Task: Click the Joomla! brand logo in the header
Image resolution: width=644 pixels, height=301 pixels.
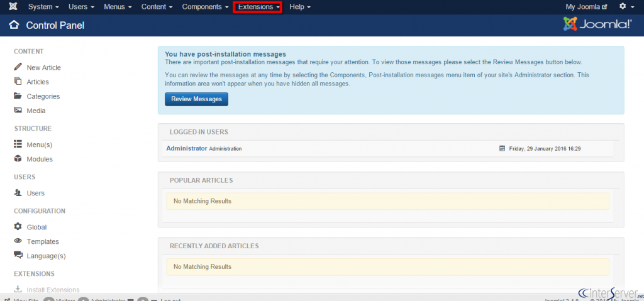Action: coord(597,24)
